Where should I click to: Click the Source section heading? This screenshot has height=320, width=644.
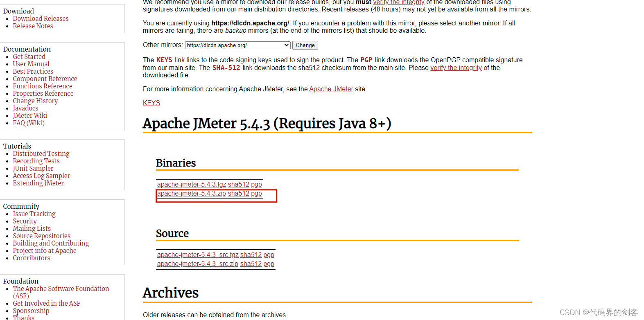click(172, 233)
